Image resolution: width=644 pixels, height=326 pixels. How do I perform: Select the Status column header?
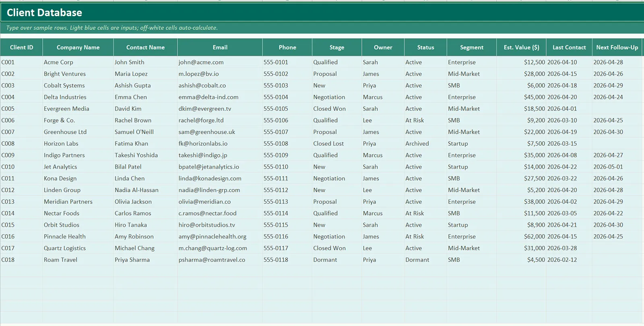(x=425, y=47)
